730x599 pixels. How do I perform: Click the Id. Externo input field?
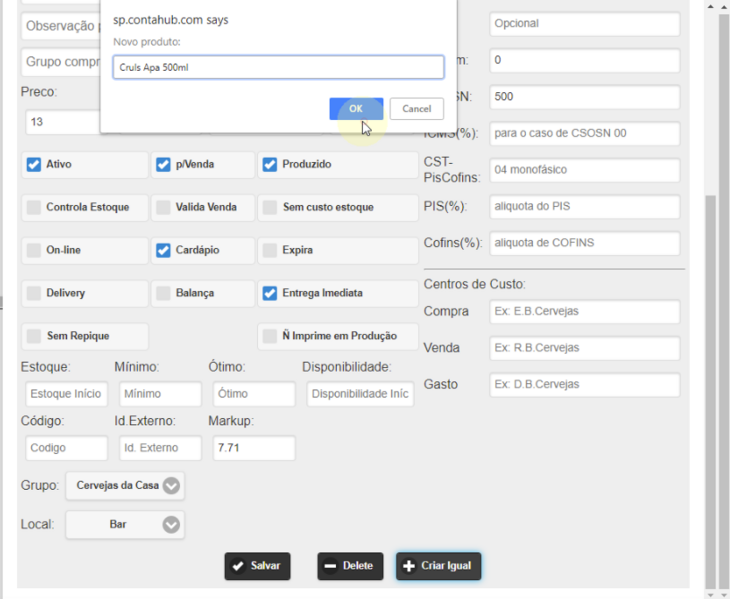tap(160, 448)
